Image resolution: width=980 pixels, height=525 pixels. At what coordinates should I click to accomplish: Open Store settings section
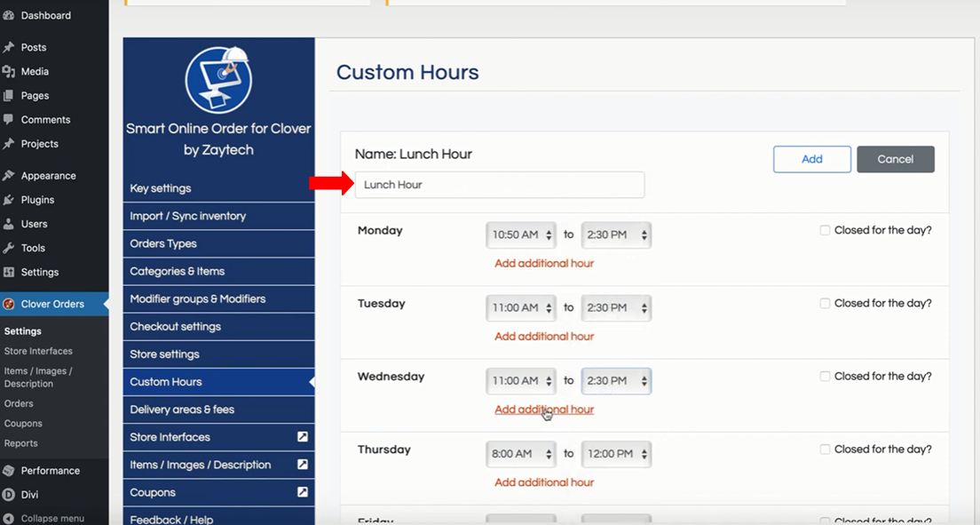tap(218, 354)
